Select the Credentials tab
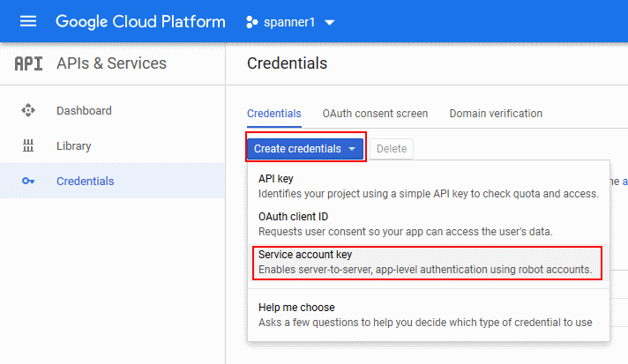Image resolution: width=628 pixels, height=364 pixels. 273,114
